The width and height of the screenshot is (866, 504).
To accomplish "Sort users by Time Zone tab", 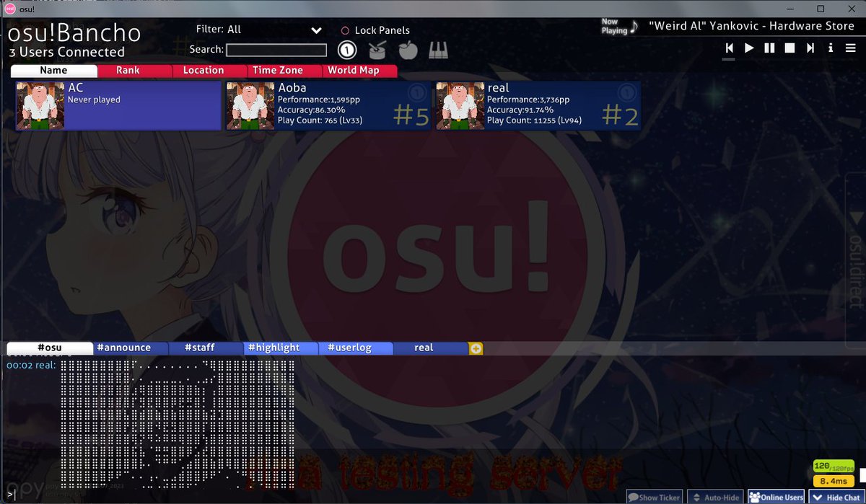I will (278, 70).
